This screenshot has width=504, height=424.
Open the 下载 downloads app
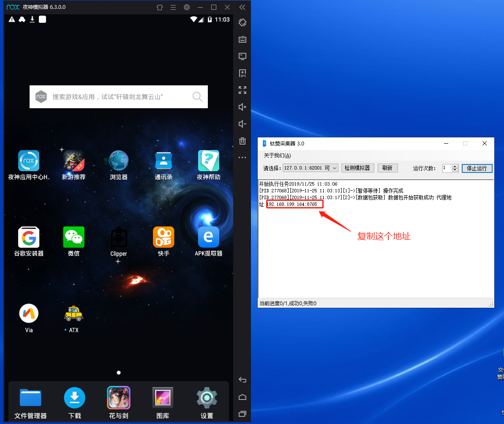[x=75, y=398]
